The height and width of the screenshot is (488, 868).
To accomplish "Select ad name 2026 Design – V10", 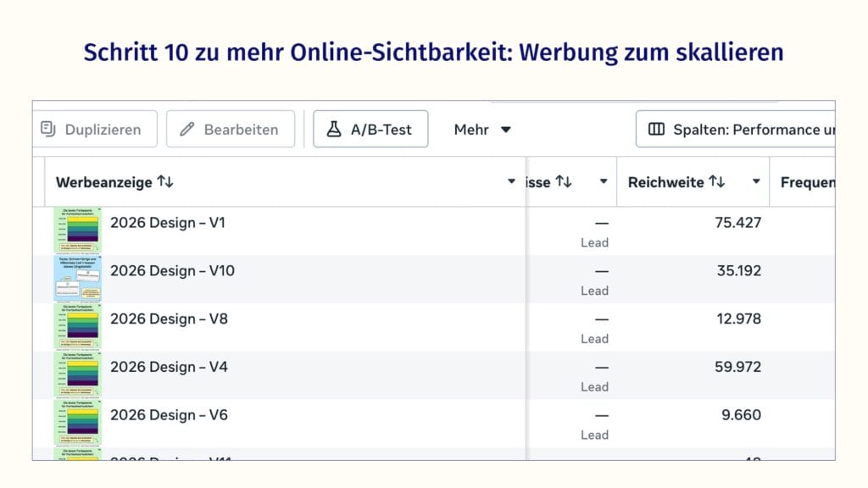I will click(x=172, y=270).
